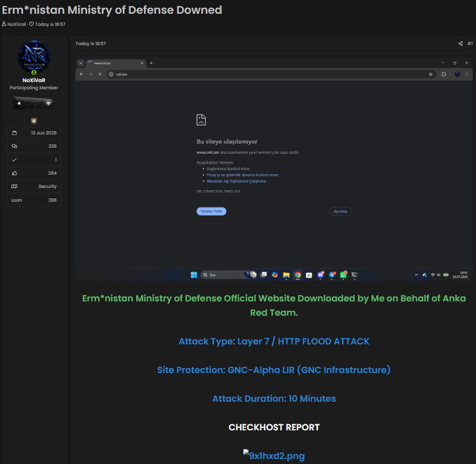Open the post #1 permalink

coord(470,44)
